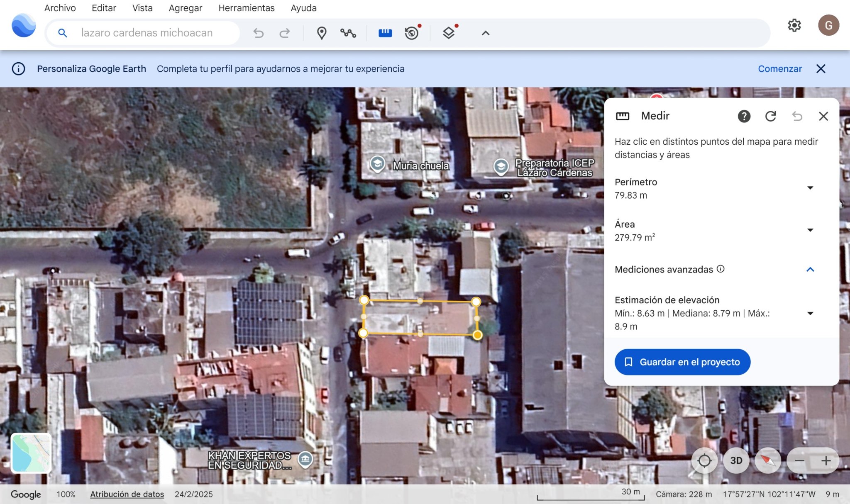Click the top-left polygon vertex handle
This screenshot has width=850, height=504.
(x=364, y=300)
